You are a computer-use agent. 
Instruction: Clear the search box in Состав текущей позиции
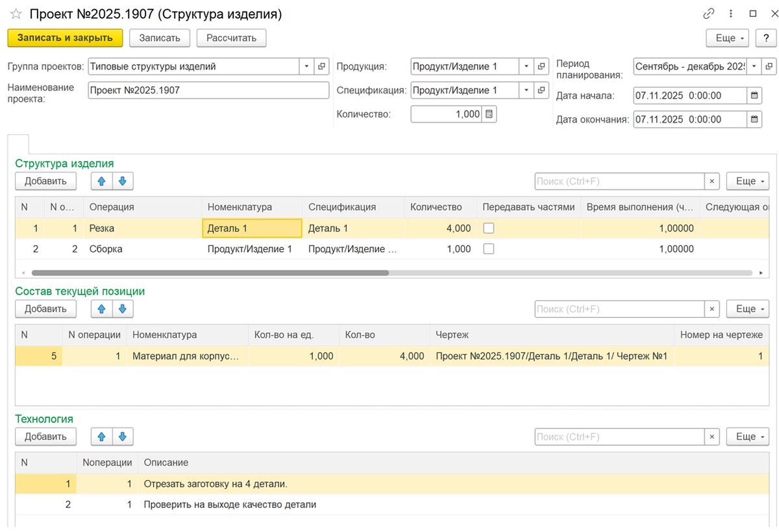(x=711, y=309)
